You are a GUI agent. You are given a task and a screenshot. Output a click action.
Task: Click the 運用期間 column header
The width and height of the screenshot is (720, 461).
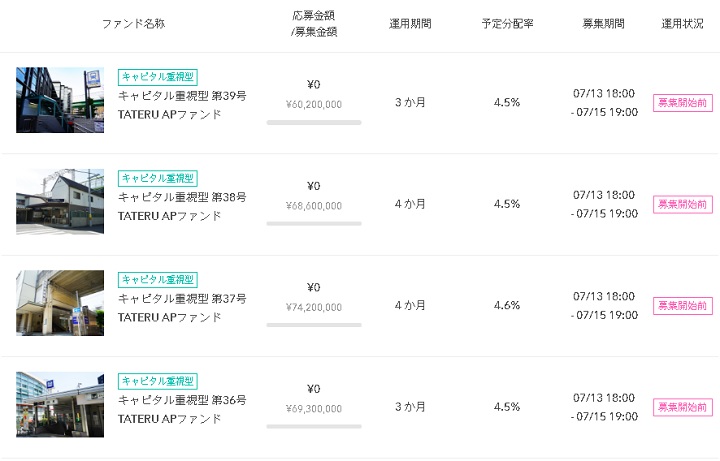pyautogui.click(x=410, y=24)
